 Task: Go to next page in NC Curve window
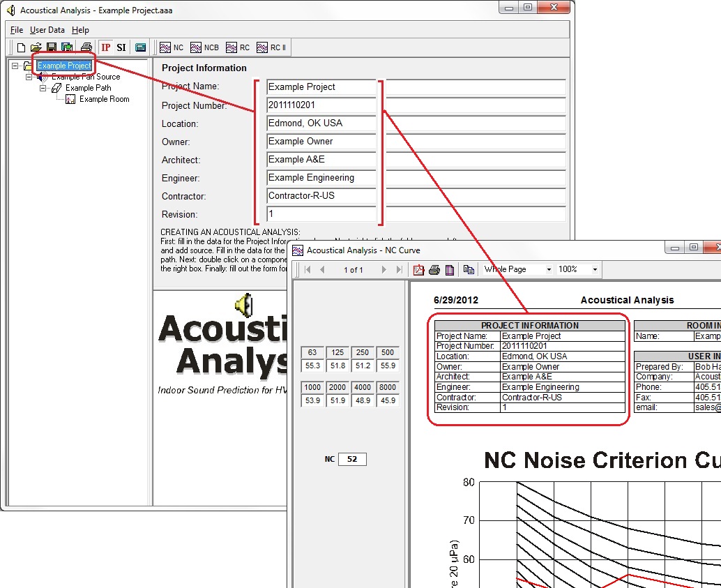tap(384, 270)
